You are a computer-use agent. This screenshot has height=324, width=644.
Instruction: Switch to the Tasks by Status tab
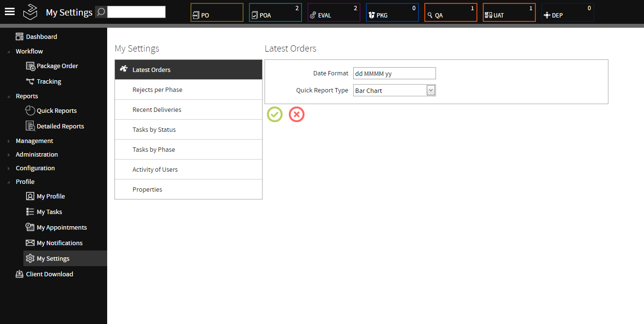154,129
